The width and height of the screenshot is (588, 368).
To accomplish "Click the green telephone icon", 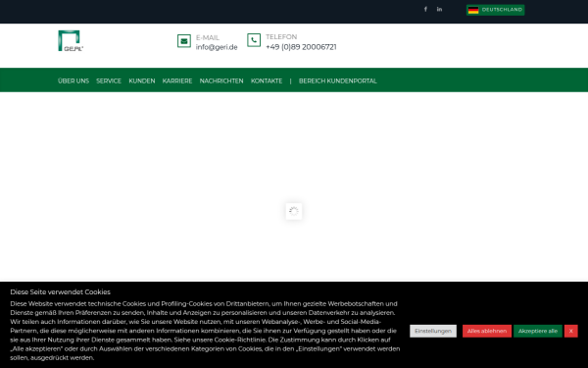I will click(254, 40).
